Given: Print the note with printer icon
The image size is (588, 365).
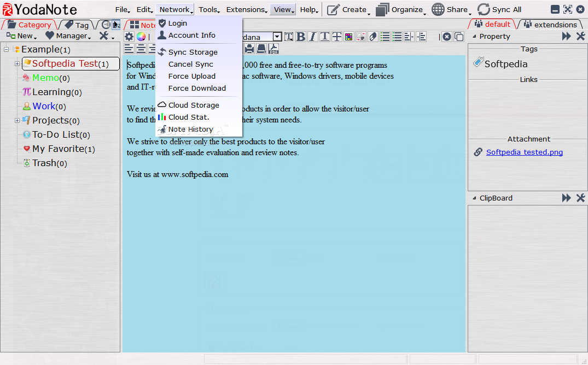Looking at the screenshot, I should [249, 48].
